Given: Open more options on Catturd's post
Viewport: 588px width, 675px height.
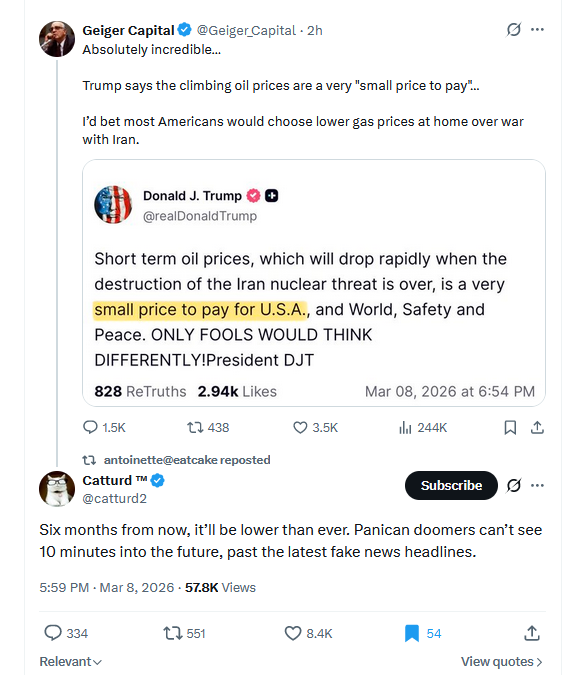Looking at the screenshot, I should click(x=537, y=486).
